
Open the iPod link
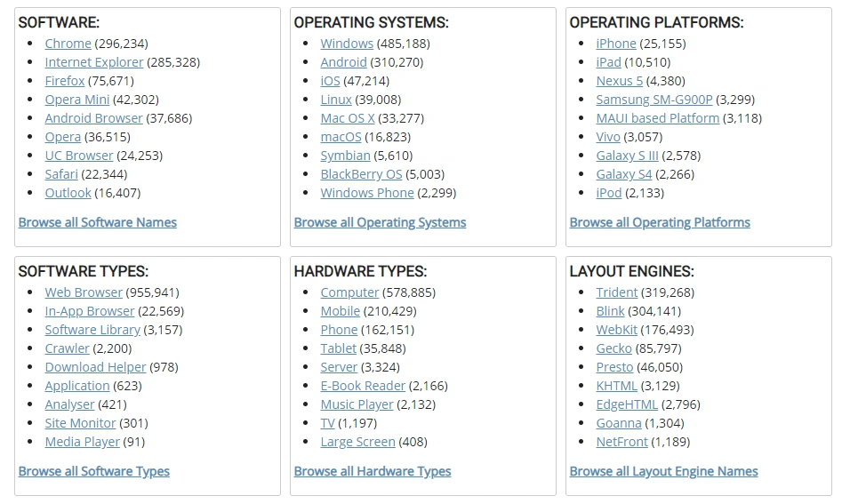609,193
